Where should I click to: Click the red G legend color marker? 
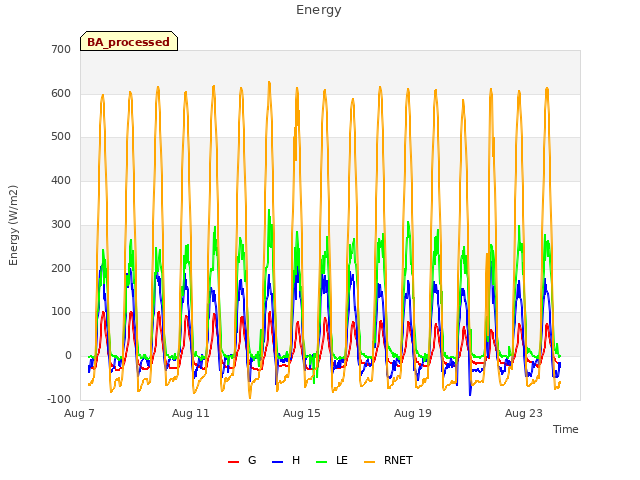pyautogui.click(x=233, y=462)
